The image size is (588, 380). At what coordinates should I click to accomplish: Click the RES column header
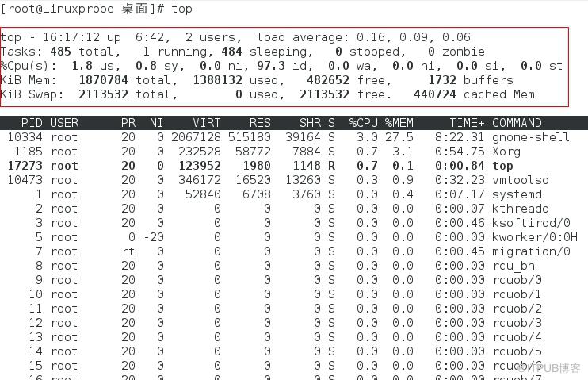[260, 123]
